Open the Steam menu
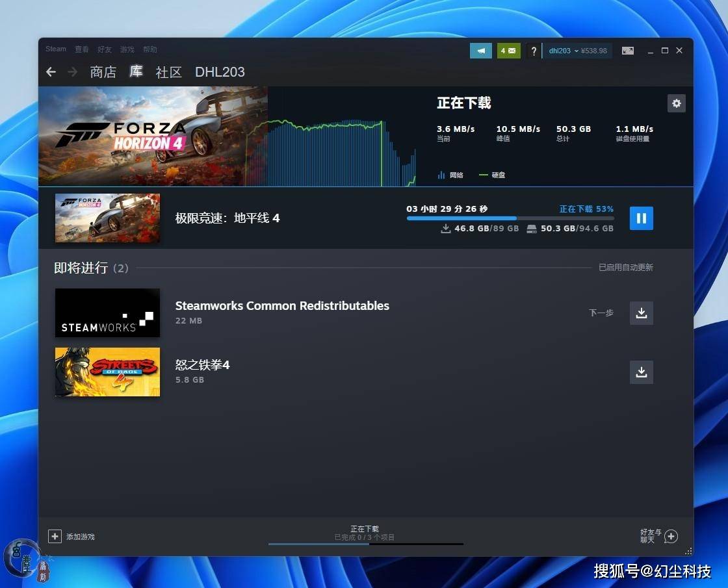 (x=56, y=49)
